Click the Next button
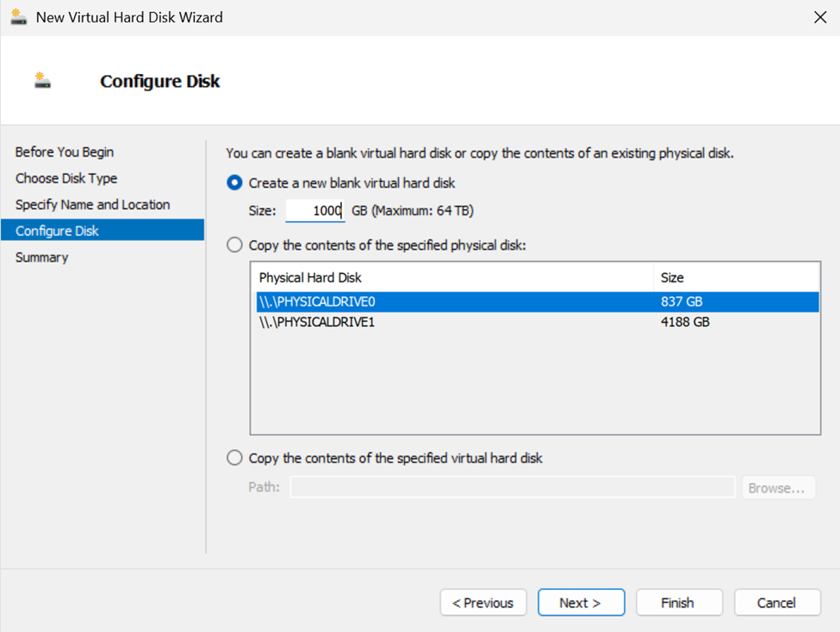840x632 pixels. (x=582, y=603)
